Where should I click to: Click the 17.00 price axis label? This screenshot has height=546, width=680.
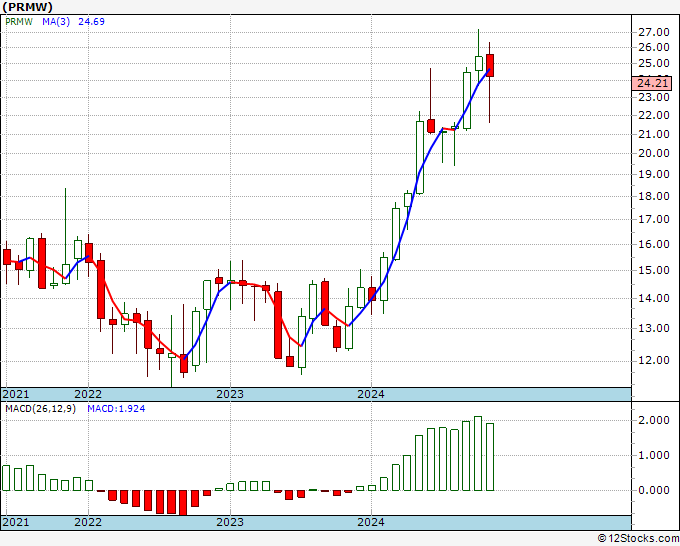click(654, 219)
